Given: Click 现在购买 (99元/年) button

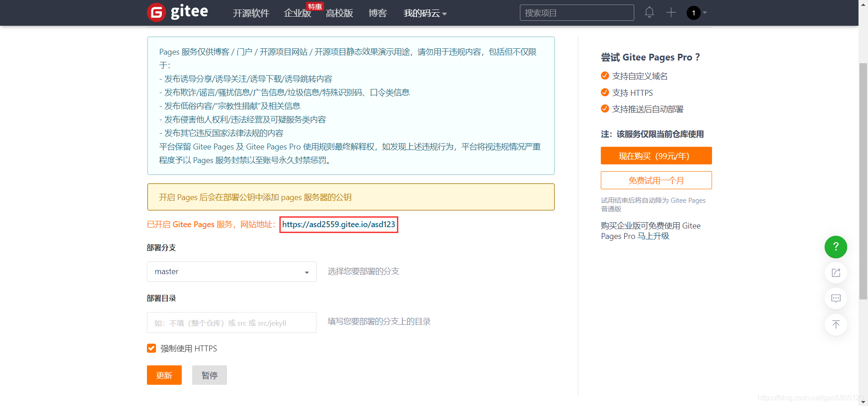Looking at the screenshot, I should pyautogui.click(x=656, y=156).
